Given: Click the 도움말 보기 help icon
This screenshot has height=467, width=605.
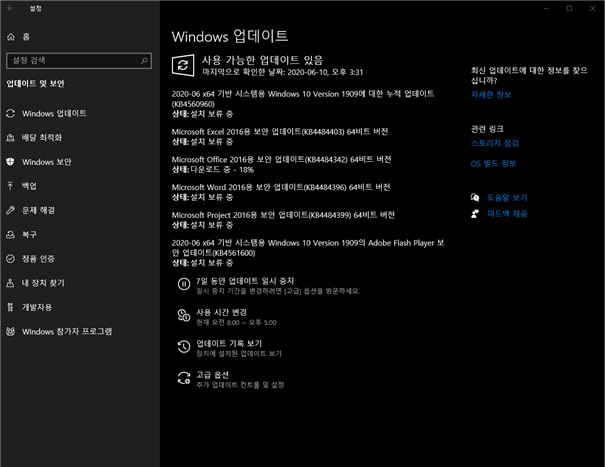Looking at the screenshot, I should pyautogui.click(x=475, y=198).
